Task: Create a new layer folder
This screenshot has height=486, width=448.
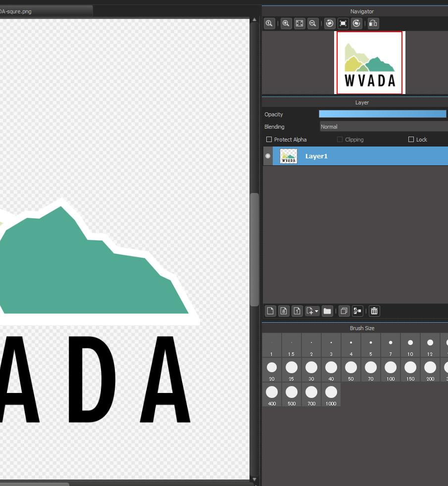Action: [327, 311]
